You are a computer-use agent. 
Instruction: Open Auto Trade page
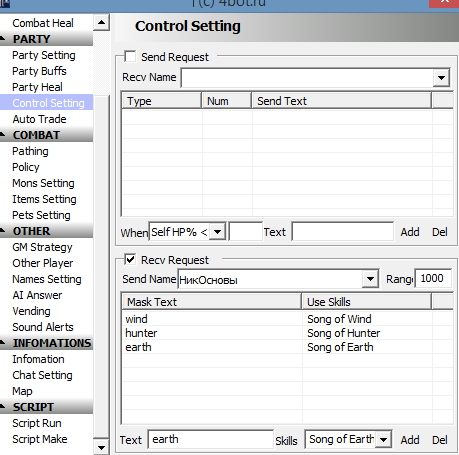[39, 119]
